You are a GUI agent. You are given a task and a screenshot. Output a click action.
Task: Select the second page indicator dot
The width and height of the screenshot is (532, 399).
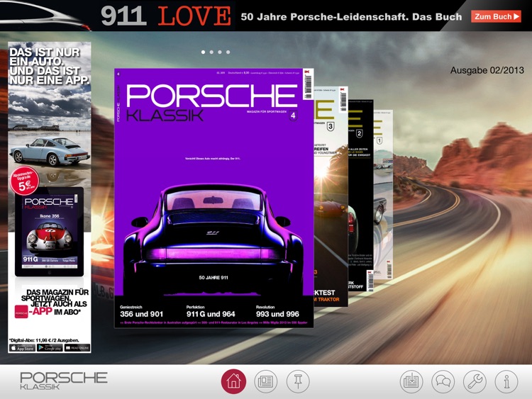click(x=211, y=52)
